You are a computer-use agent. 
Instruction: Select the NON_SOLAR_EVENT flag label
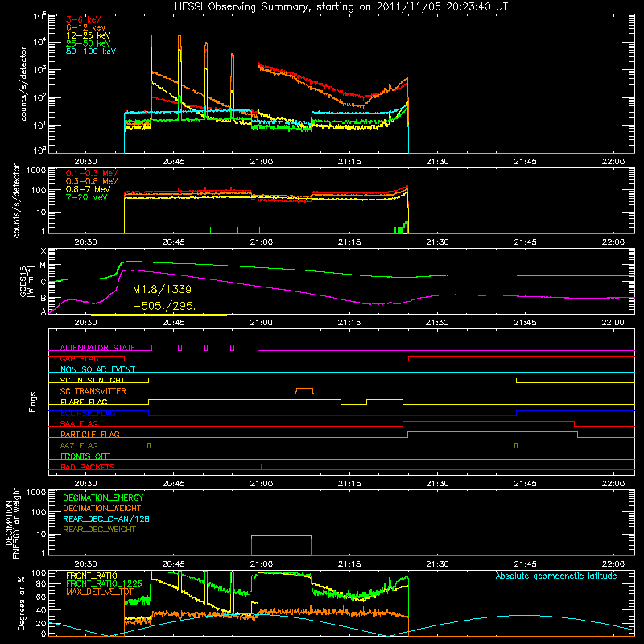click(x=97, y=369)
